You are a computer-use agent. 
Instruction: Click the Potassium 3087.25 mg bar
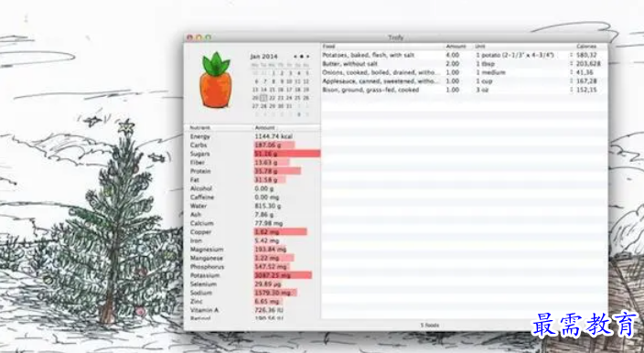(x=283, y=275)
